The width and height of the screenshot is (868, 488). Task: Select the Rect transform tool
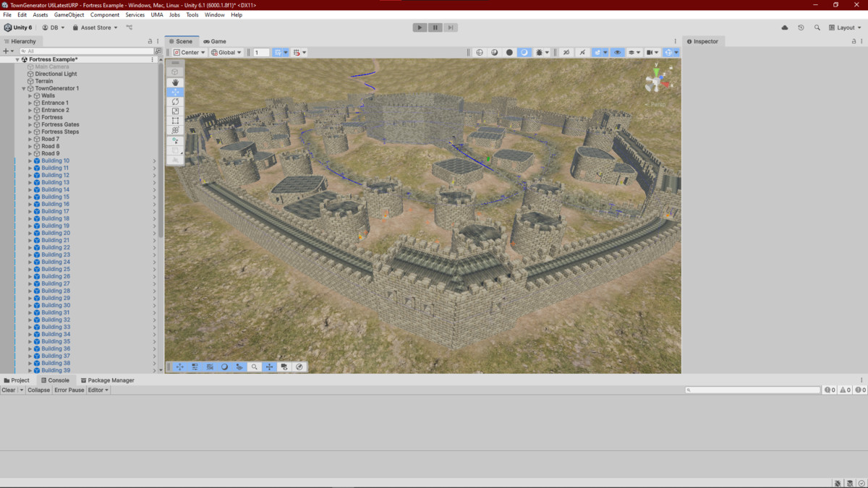point(175,121)
